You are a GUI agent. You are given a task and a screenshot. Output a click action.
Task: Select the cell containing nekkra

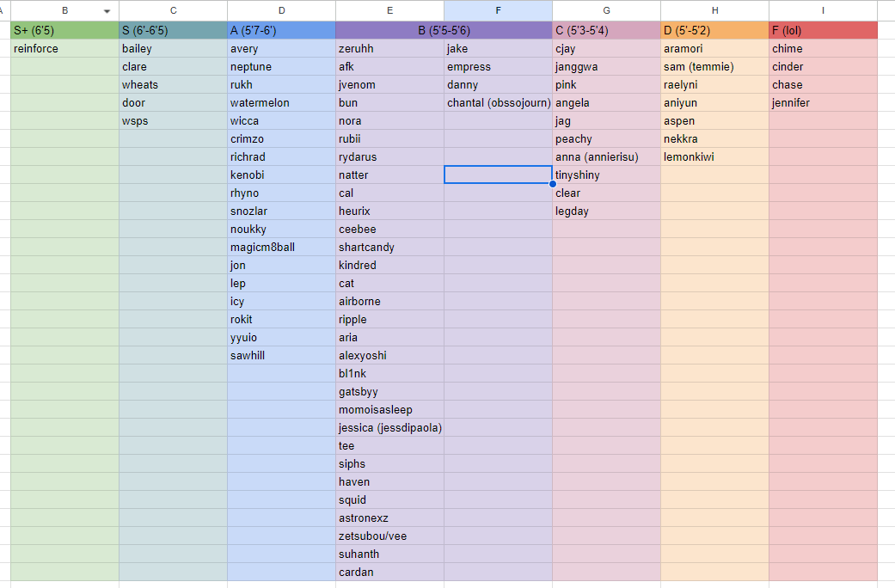coord(714,138)
